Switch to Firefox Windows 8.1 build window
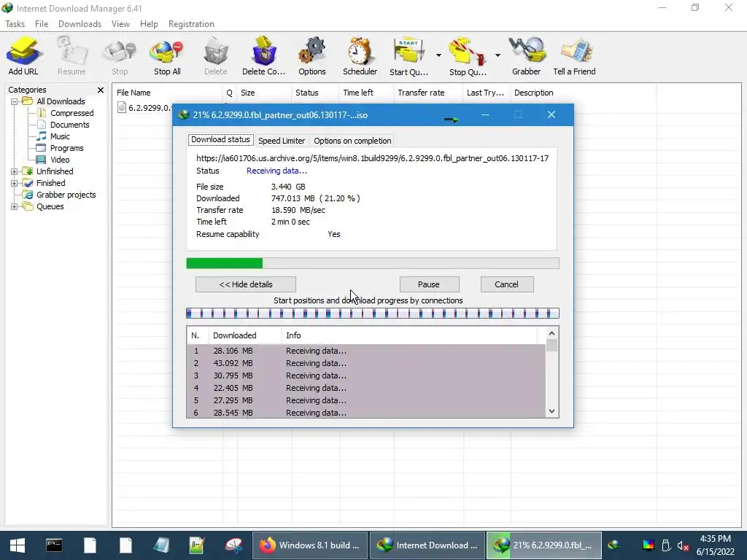This screenshot has width=747, height=560. click(309, 545)
